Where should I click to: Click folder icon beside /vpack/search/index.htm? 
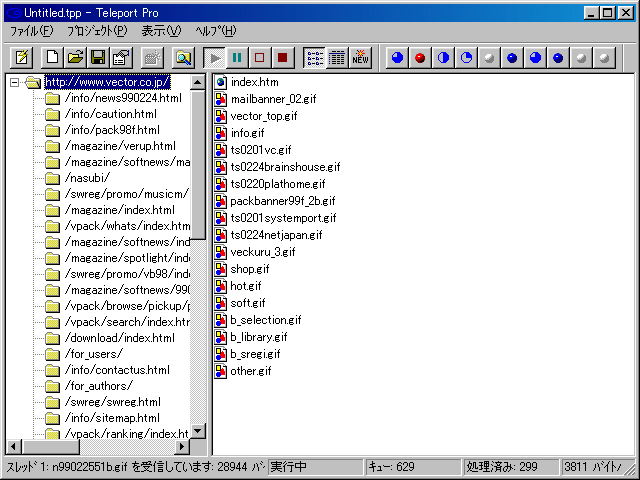52,322
